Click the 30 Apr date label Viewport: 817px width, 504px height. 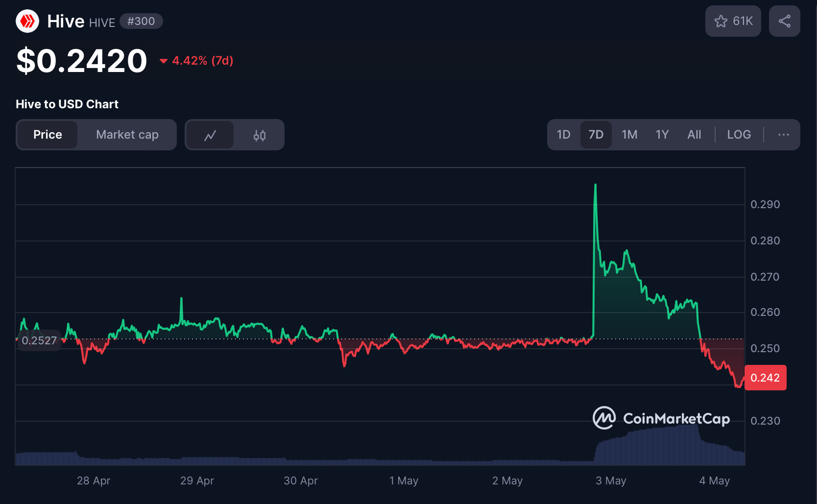301,480
